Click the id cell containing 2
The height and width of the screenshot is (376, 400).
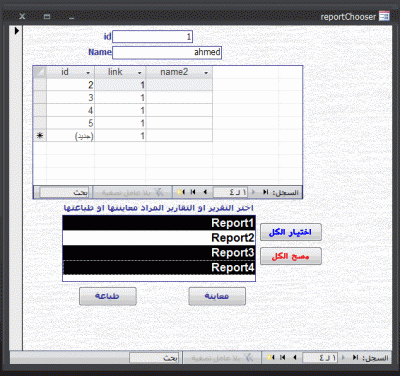coord(70,85)
